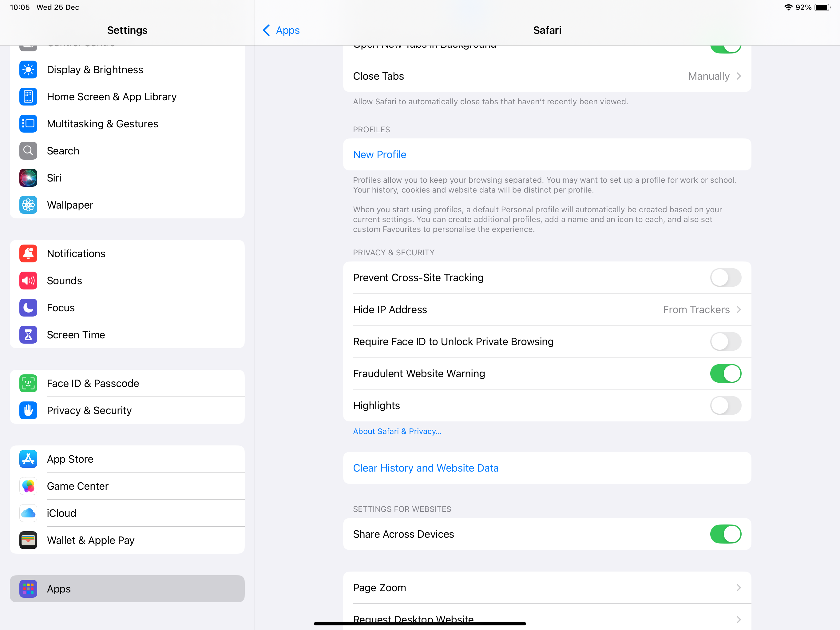Screen dimensions: 840x630
Task: Open Screen Time settings
Action: tap(127, 335)
